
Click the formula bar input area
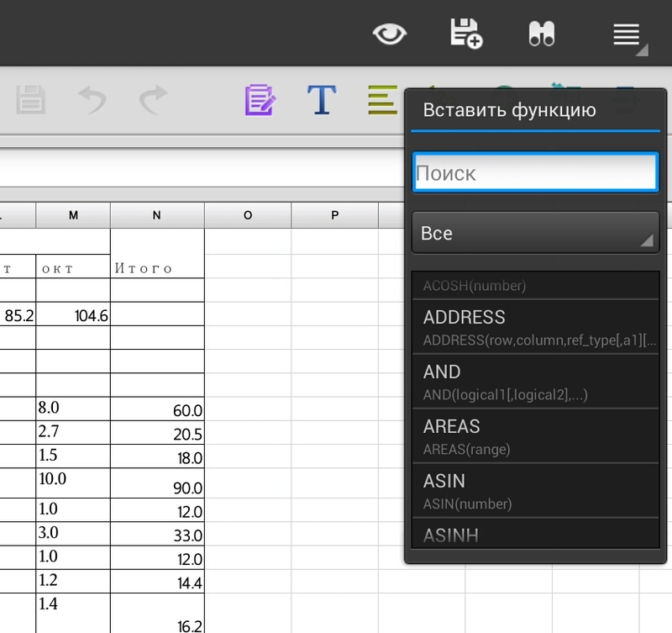[202, 167]
